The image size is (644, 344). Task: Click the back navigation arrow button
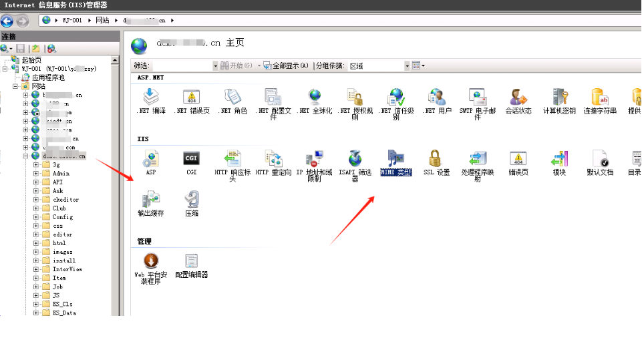pos(7,21)
